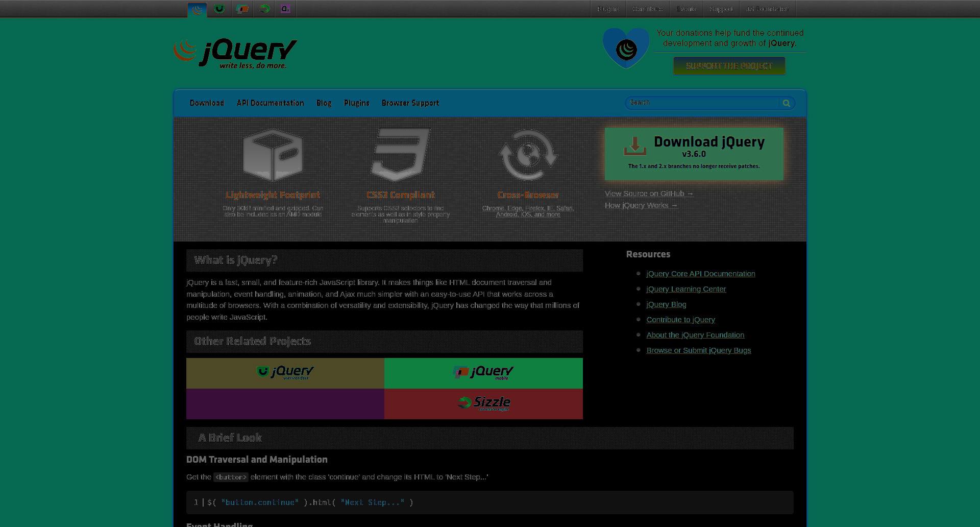Click the Support the Project button
980x527 pixels.
(x=729, y=66)
